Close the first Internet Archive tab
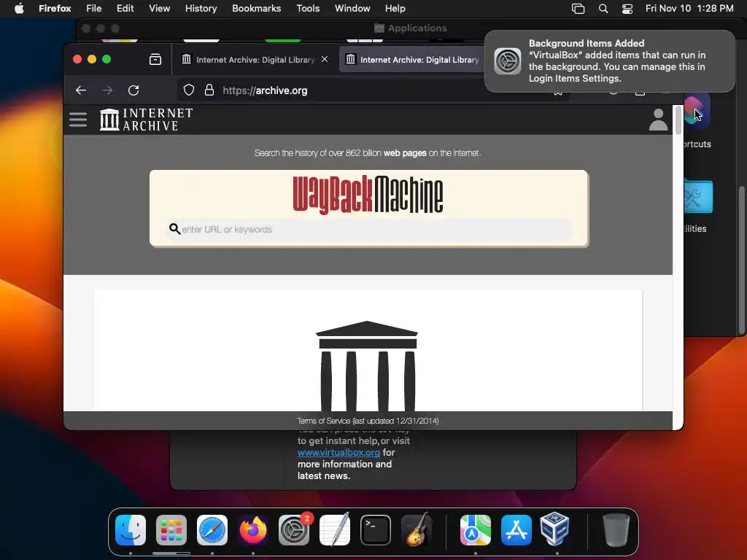Viewport: 747px width, 560px height. [325, 59]
